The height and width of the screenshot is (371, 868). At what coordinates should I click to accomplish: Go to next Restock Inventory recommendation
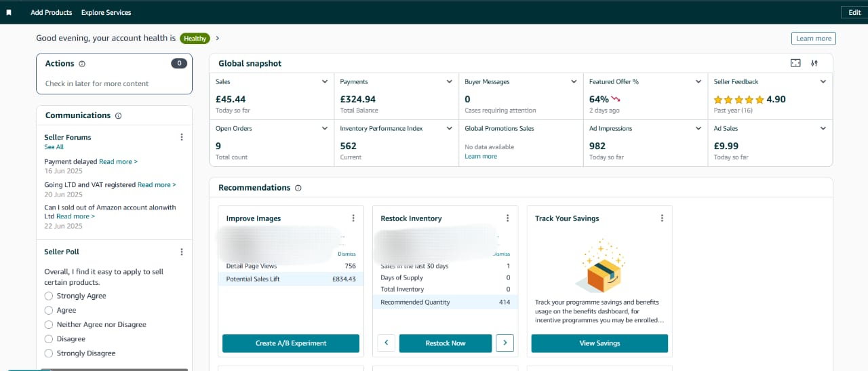coord(505,343)
